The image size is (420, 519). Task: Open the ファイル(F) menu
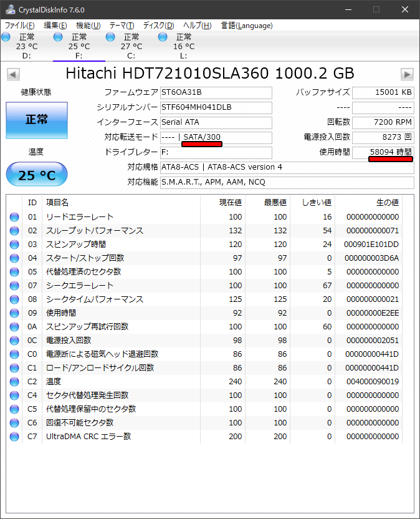19,26
